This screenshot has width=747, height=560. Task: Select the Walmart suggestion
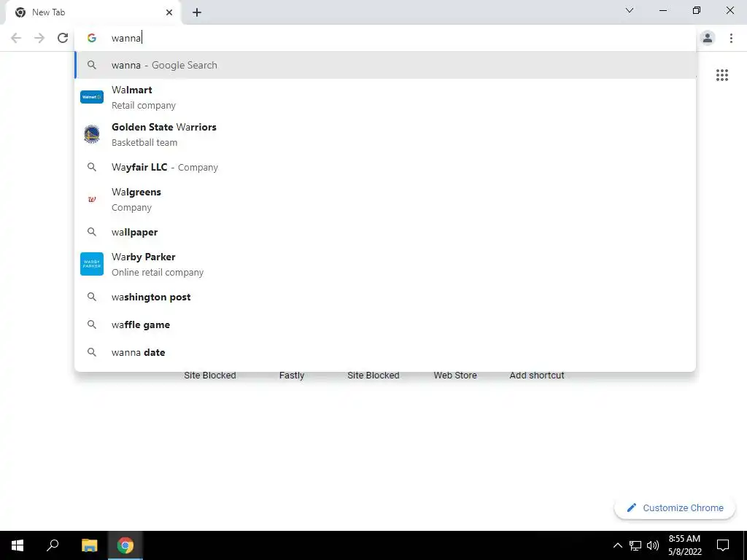pos(385,97)
